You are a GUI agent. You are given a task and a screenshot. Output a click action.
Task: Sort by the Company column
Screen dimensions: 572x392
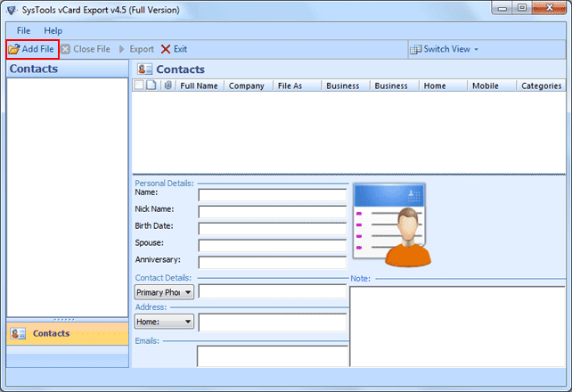[247, 86]
